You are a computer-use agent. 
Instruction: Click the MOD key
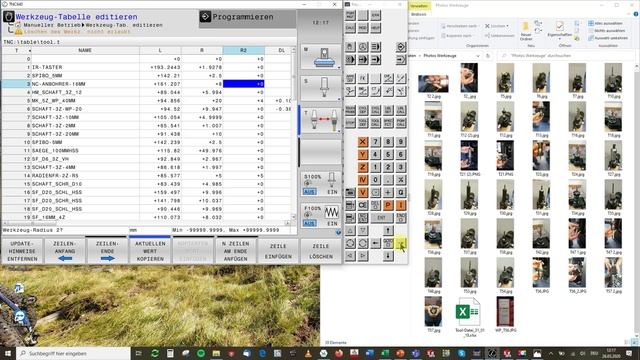coord(362,28)
